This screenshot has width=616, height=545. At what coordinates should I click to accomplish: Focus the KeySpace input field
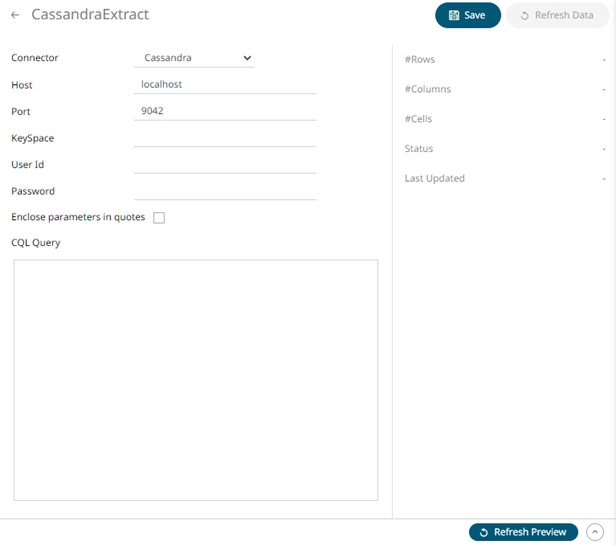(224, 138)
